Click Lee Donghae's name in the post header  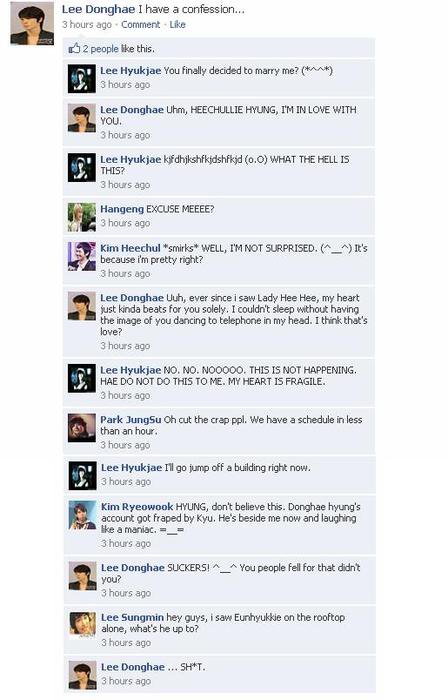click(92, 9)
